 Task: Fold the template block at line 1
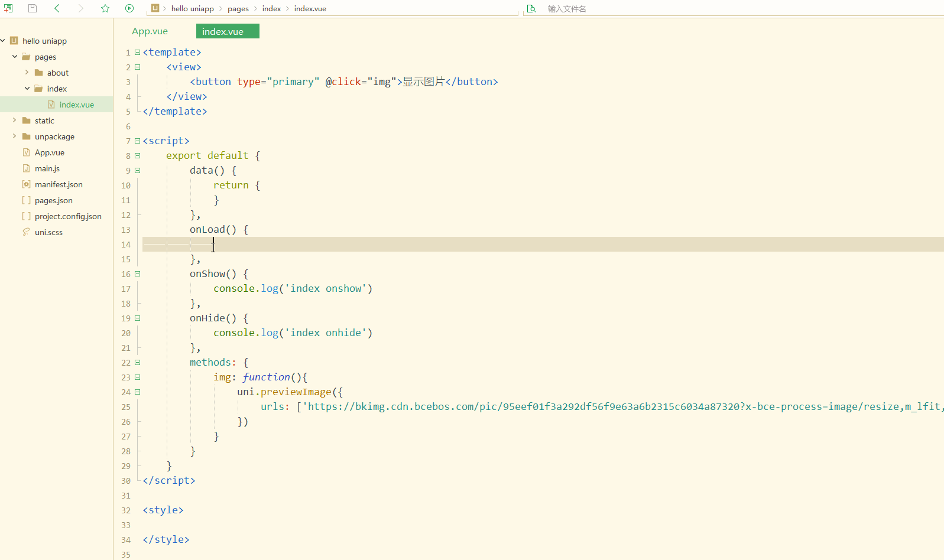point(137,52)
